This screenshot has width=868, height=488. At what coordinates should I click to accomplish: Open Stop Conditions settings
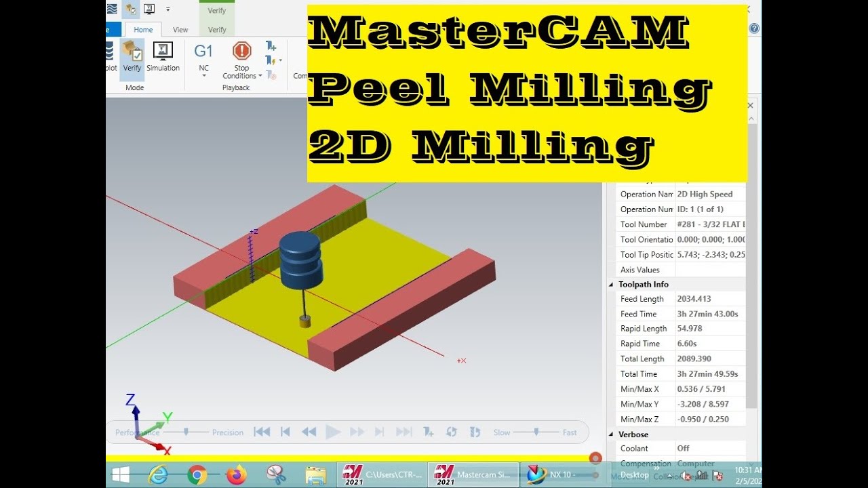pos(242,60)
